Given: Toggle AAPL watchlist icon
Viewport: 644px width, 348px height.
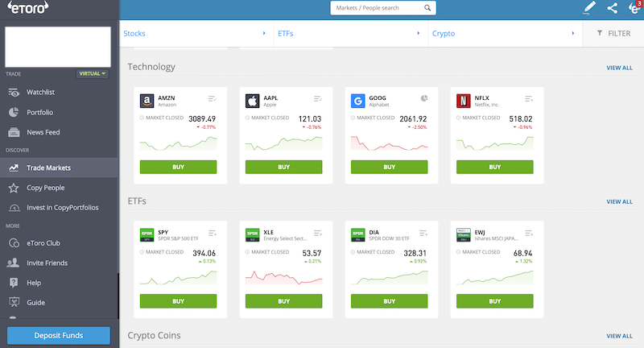Looking at the screenshot, I should click(x=318, y=98).
